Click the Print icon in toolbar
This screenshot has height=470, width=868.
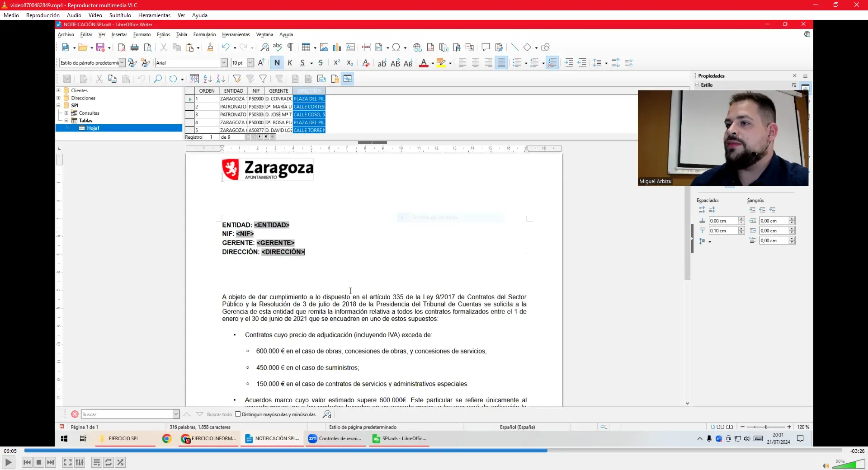(x=134, y=47)
